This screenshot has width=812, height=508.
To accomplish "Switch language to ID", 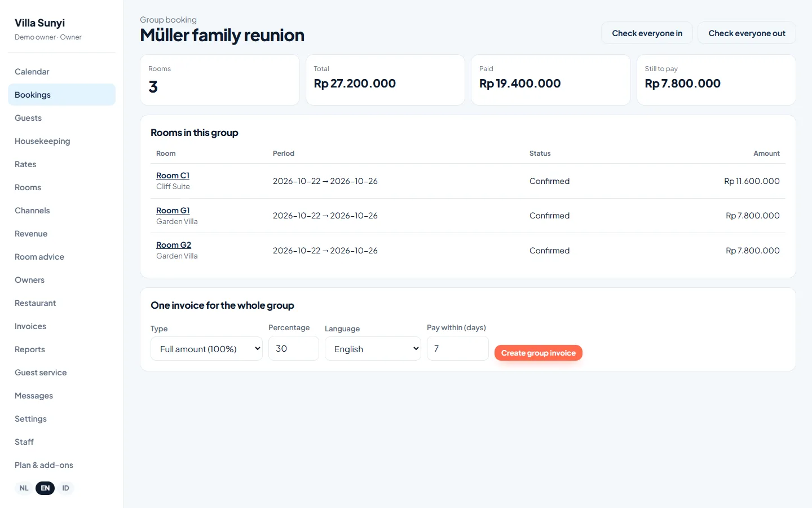I will click(x=65, y=488).
